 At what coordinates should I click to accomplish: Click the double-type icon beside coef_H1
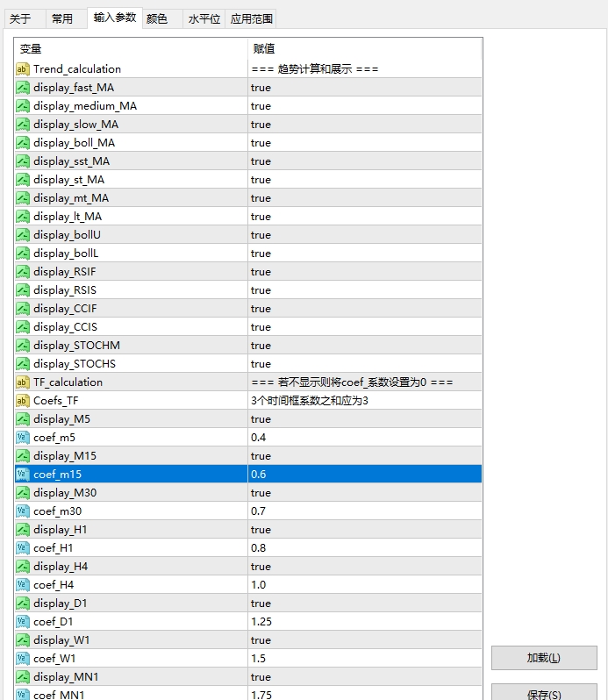23,547
